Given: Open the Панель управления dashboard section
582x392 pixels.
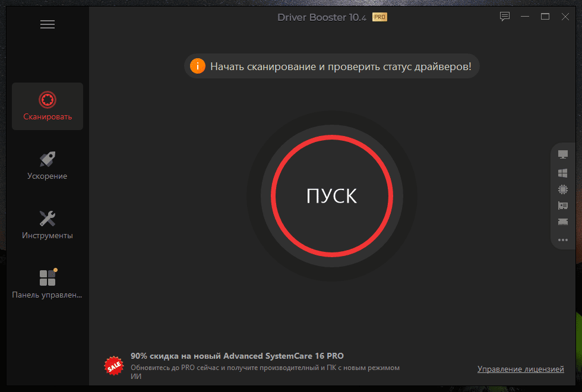Looking at the screenshot, I should coord(48,284).
